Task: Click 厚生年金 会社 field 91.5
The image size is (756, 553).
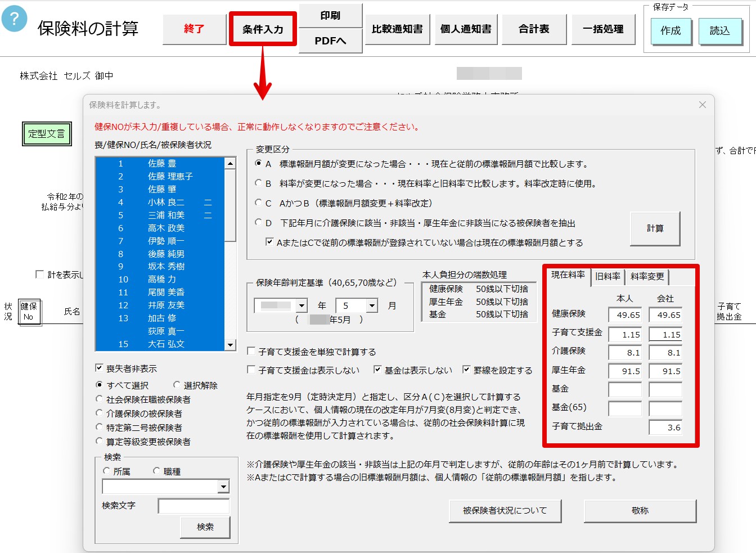Action: (x=665, y=371)
